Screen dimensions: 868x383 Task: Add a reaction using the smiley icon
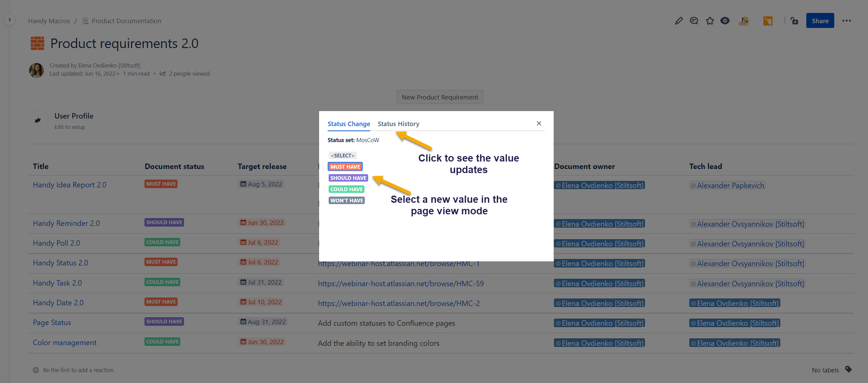coord(36,370)
